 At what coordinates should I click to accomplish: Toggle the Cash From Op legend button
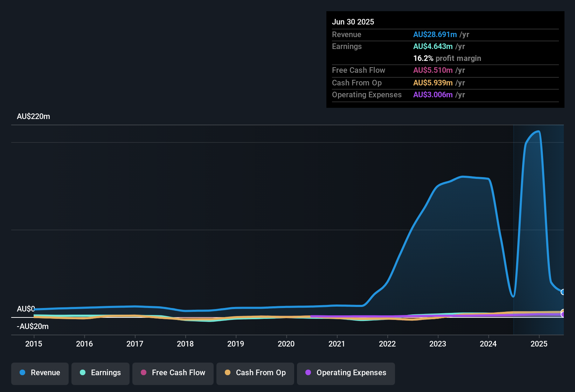pos(255,373)
